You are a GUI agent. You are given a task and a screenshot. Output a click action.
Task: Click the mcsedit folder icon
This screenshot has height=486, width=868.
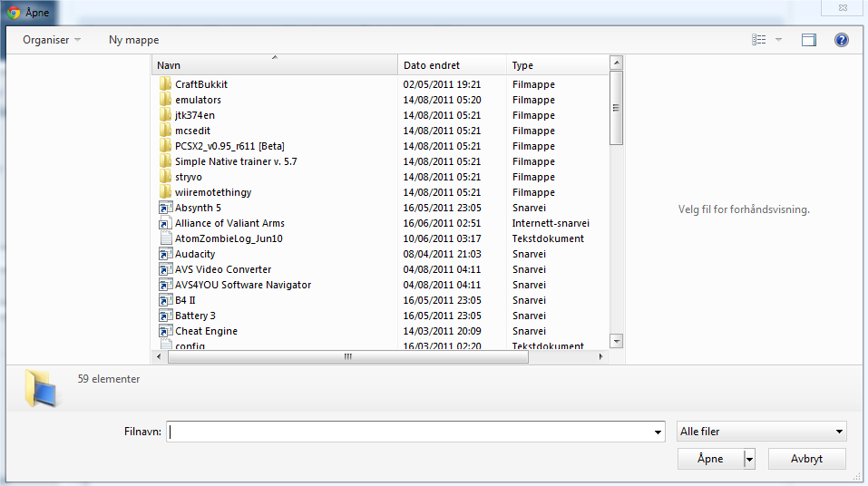[x=165, y=131]
